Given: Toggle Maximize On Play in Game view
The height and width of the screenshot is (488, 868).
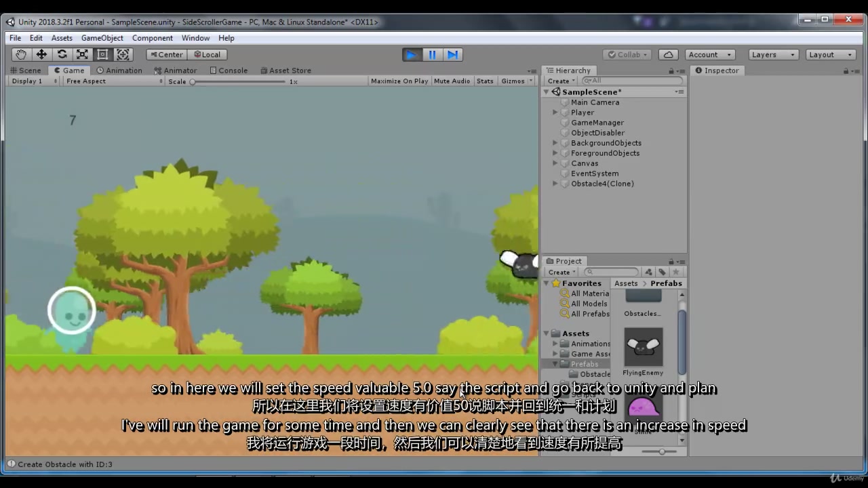Looking at the screenshot, I should (399, 81).
